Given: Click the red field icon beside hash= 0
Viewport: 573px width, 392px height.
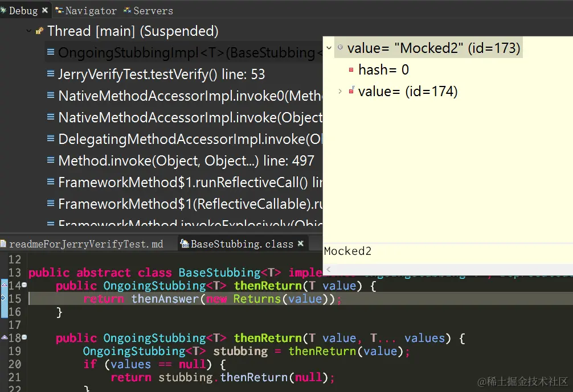Looking at the screenshot, I should point(351,70).
